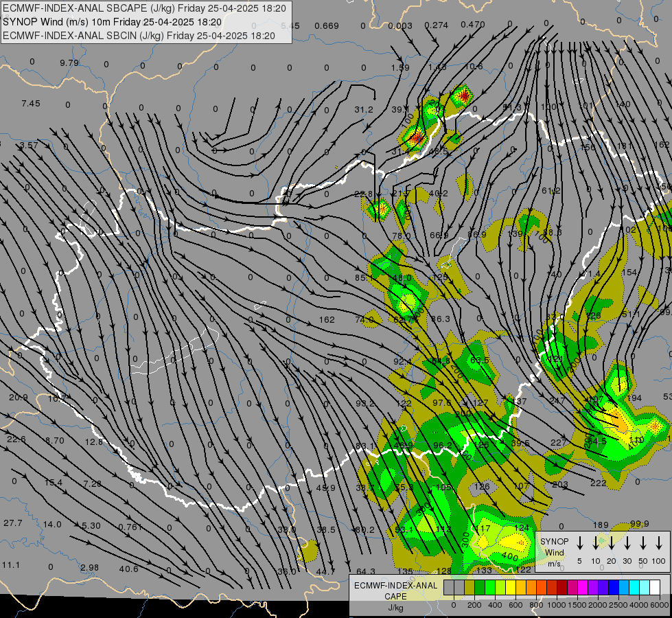Click the grid value '194'
This screenshot has width=672, height=618.
point(634,398)
